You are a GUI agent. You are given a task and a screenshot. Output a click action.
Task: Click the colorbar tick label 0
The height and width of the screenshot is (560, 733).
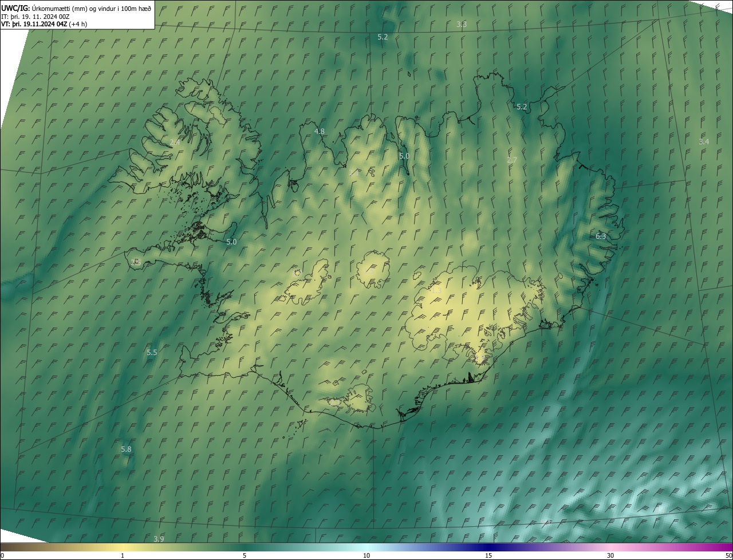[x=2, y=555]
